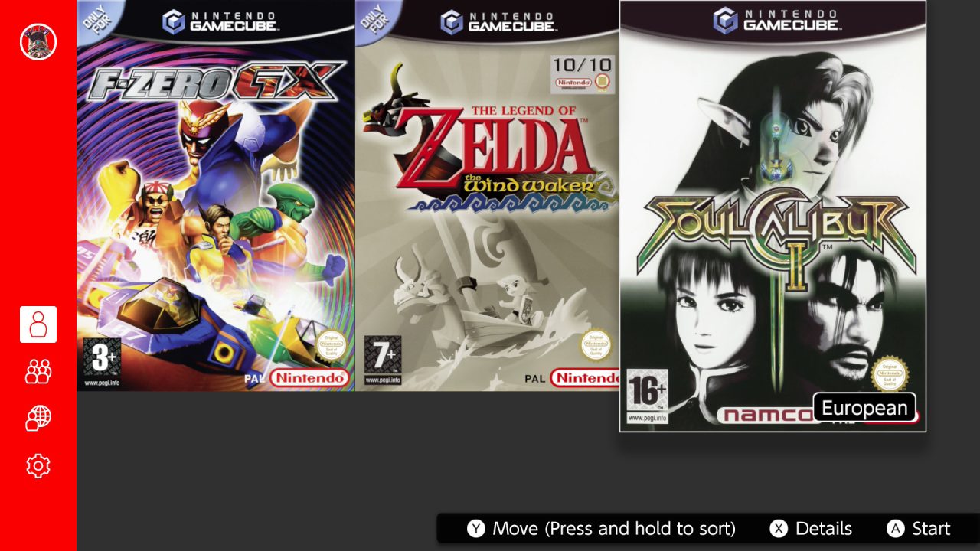Select the F-Zero GX game cover
The image size is (980, 551).
216,196
